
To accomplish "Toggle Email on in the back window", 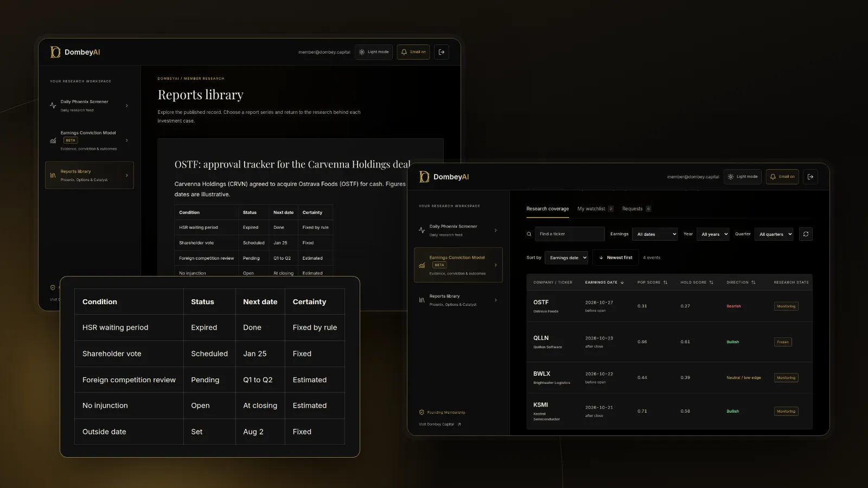I will (413, 52).
